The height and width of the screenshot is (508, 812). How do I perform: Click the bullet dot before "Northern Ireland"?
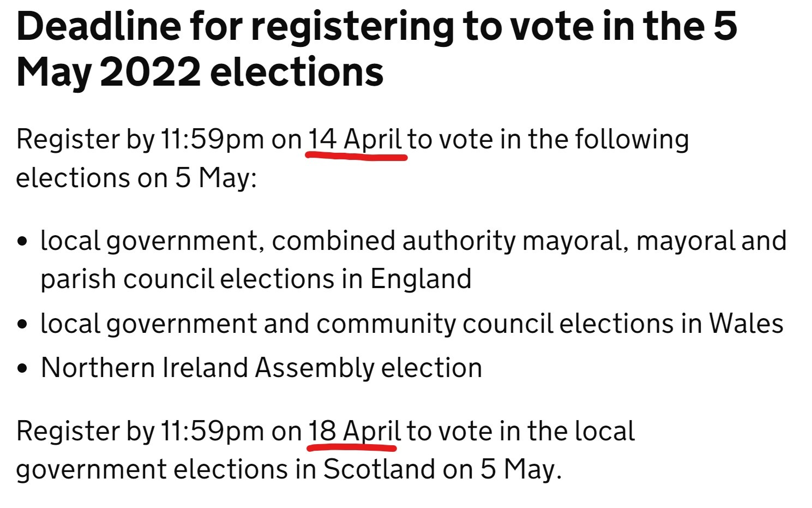[22, 368]
